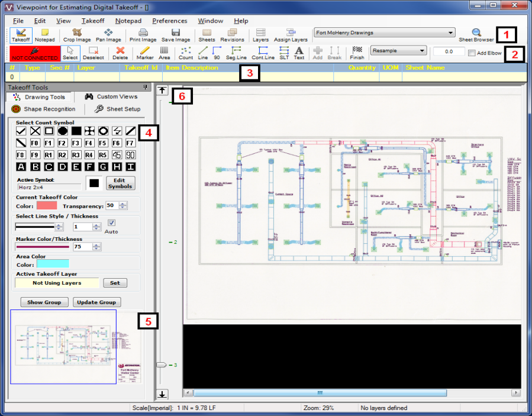Choose the Marker tool
532x416 pixels.
tap(145, 53)
